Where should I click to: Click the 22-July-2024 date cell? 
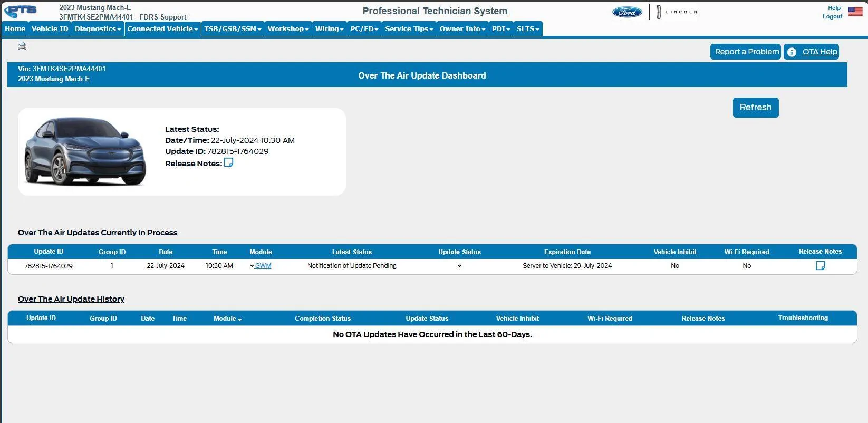166,266
